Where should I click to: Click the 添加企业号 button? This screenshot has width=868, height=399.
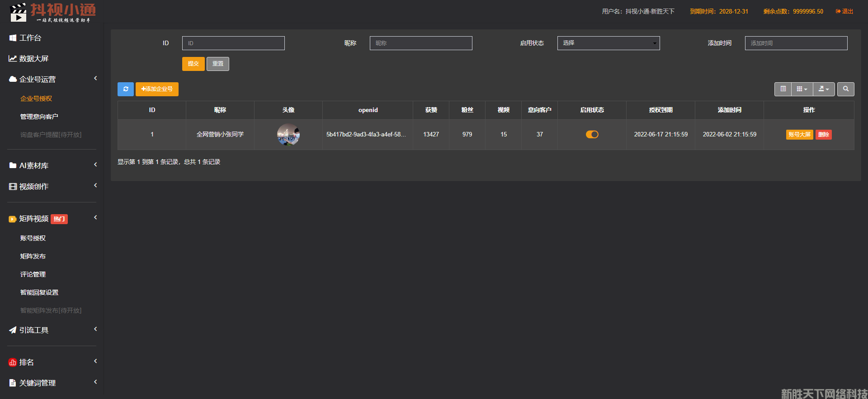[157, 89]
